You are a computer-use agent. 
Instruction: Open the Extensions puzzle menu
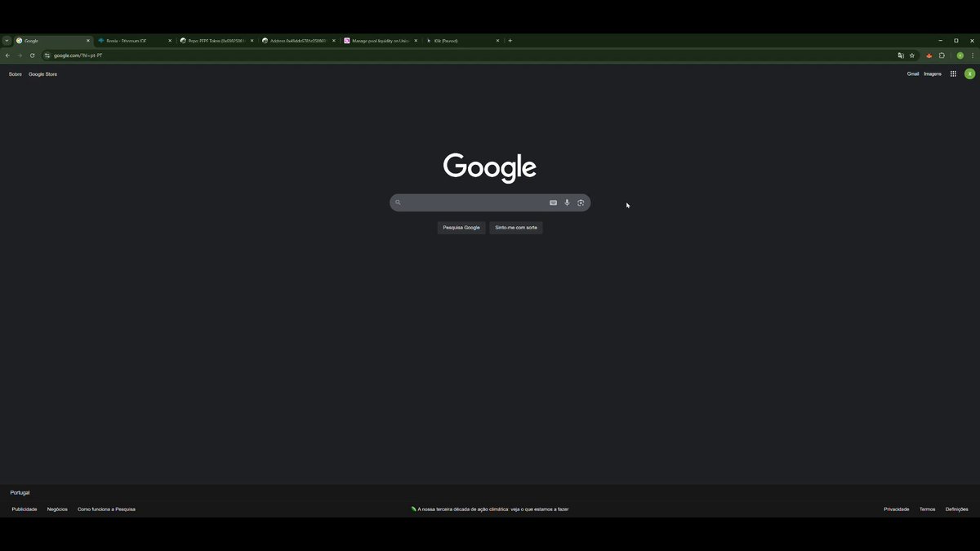click(x=942, y=56)
